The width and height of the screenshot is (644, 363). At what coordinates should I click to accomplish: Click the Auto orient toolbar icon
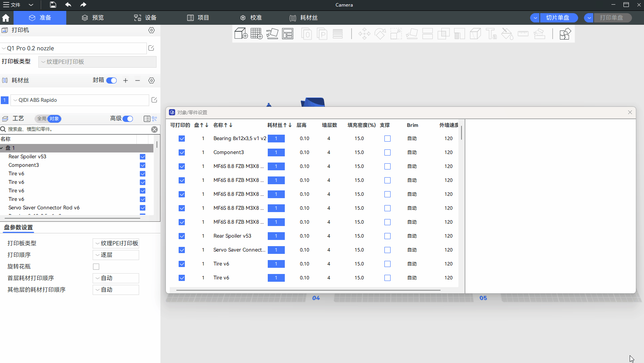pos(272,34)
